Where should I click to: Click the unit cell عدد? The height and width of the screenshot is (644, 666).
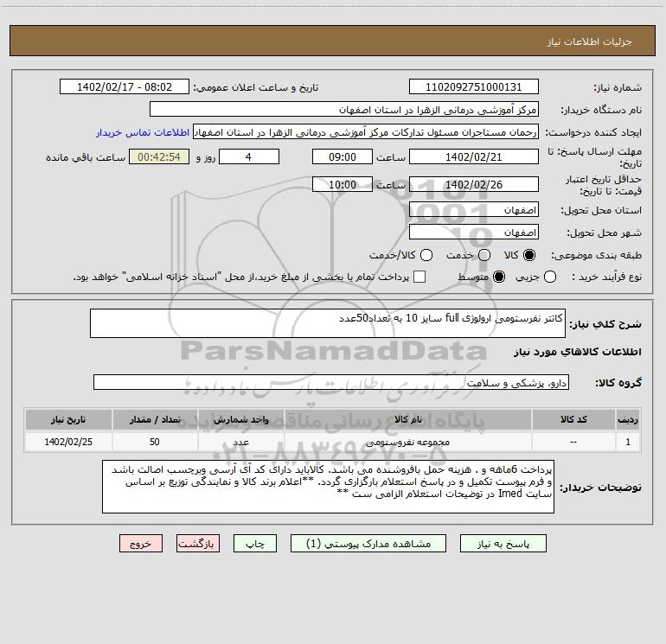(x=240, y=442)
